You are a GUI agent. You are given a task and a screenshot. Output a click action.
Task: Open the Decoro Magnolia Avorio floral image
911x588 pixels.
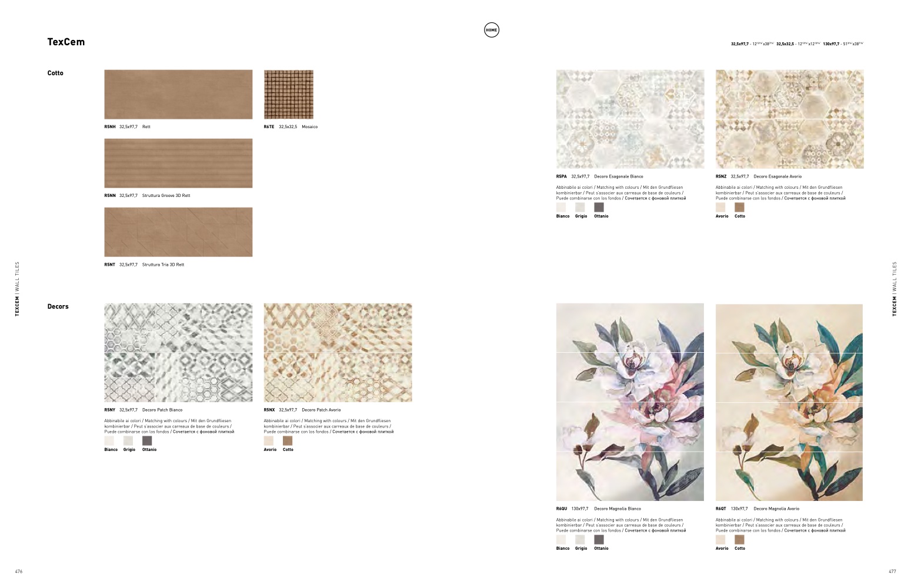(789, 402)
